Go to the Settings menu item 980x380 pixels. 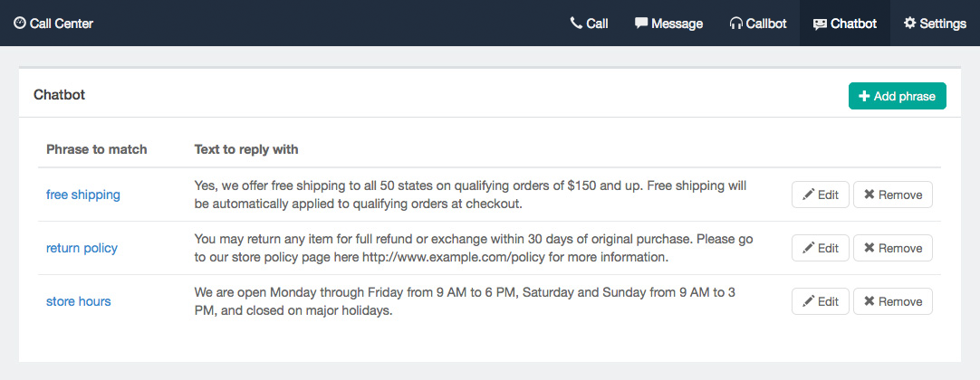point(935,24)
